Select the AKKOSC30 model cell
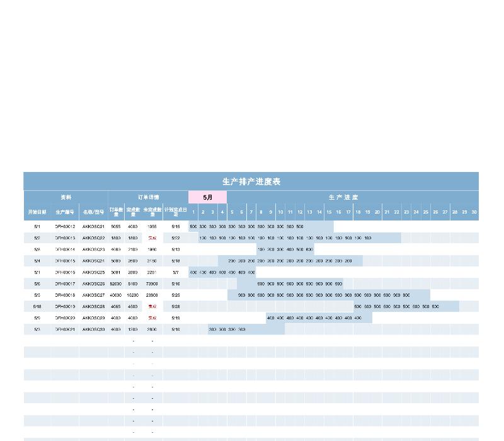This screenshot has height=441, width=504. tap(93, 329)
